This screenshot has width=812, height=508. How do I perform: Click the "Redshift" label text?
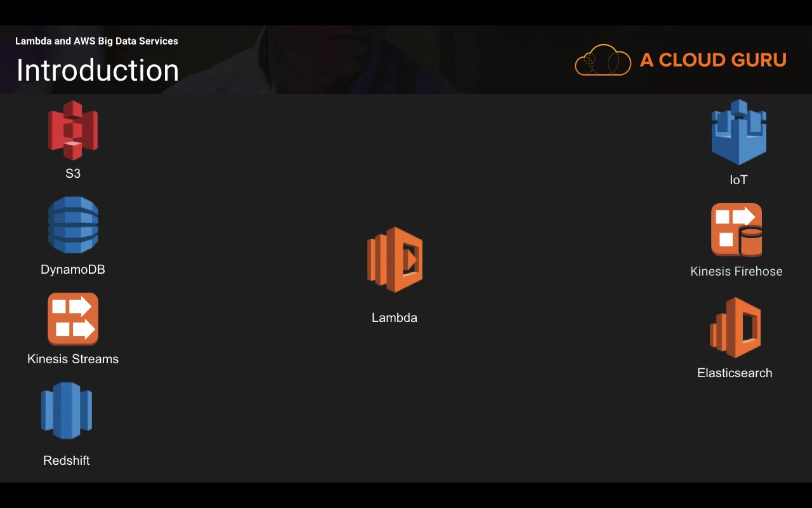pos(67,460)
